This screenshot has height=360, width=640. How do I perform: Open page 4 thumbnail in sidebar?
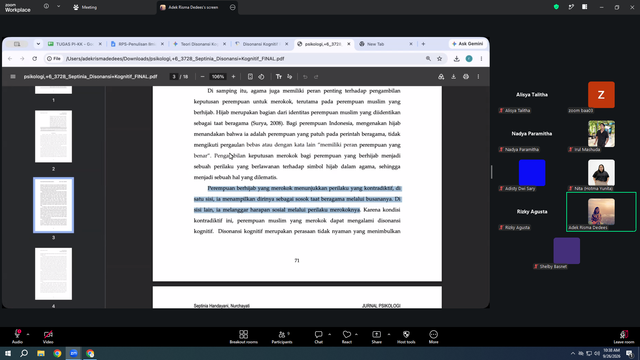click(x=53, y=274)
